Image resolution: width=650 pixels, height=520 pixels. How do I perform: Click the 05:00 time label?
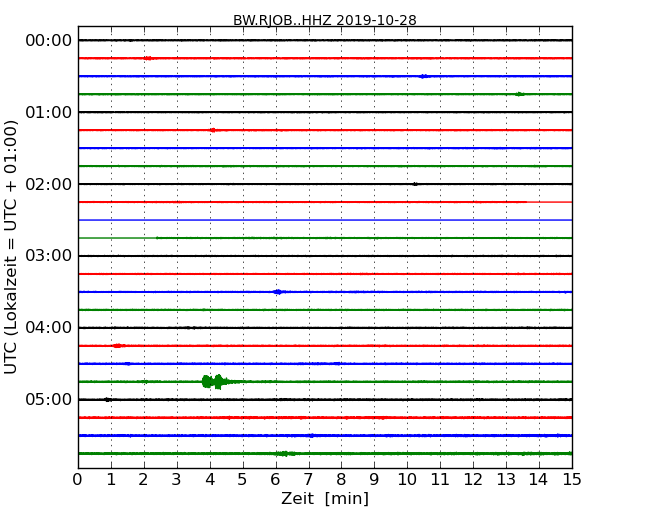point(49,399)
